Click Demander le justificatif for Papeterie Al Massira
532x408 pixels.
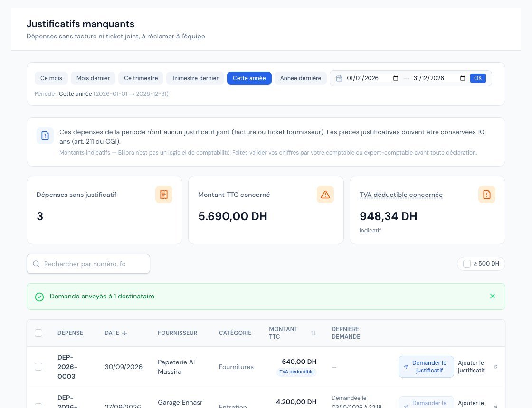(x=426, y=367)
